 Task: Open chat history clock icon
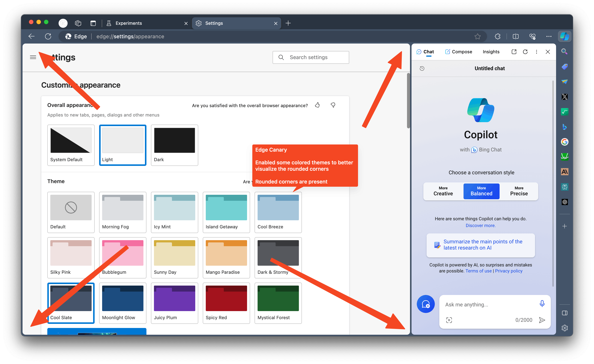422,68
